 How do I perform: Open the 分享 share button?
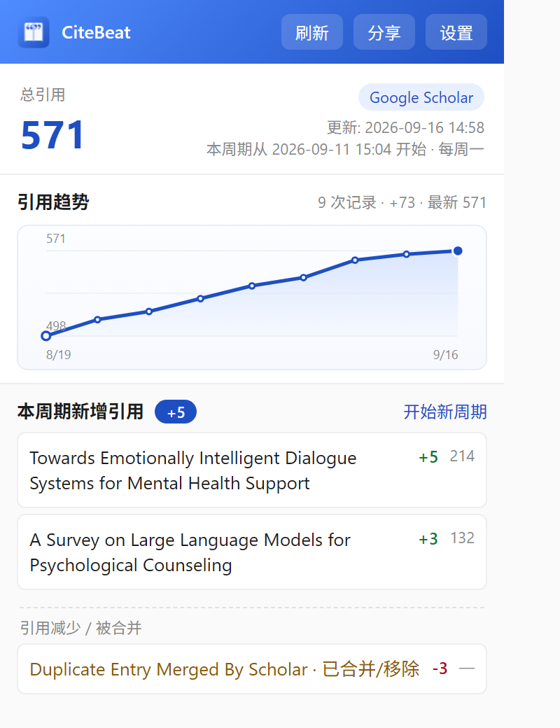(x=384, y=32)
